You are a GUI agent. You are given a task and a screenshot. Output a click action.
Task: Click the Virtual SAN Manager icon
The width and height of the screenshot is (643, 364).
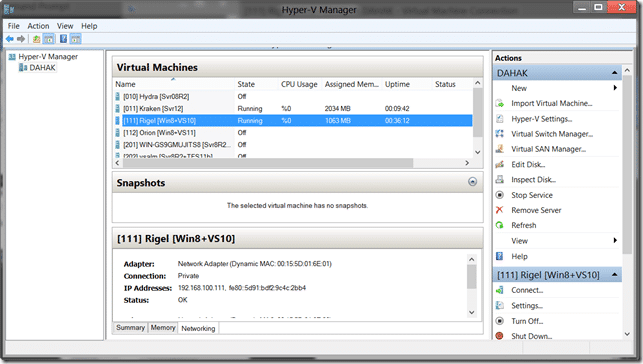[499, 149]
